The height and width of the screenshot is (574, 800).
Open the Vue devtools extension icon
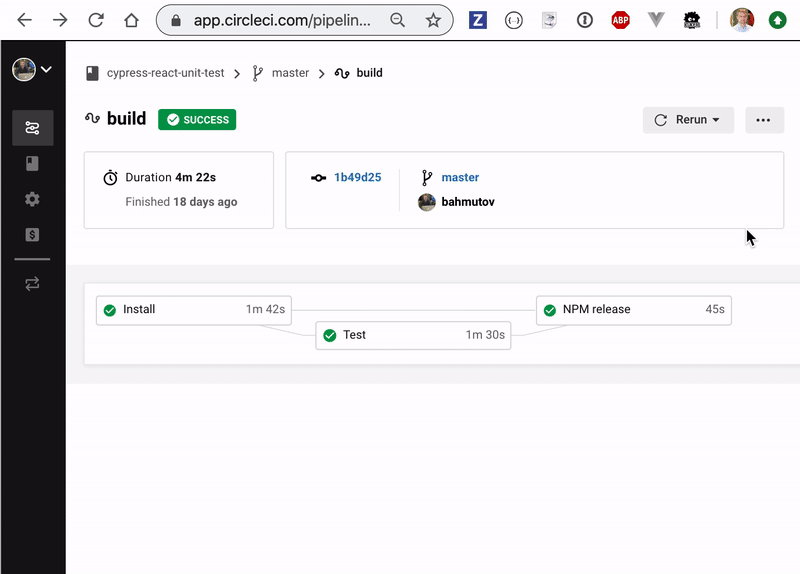click(656, 20)
